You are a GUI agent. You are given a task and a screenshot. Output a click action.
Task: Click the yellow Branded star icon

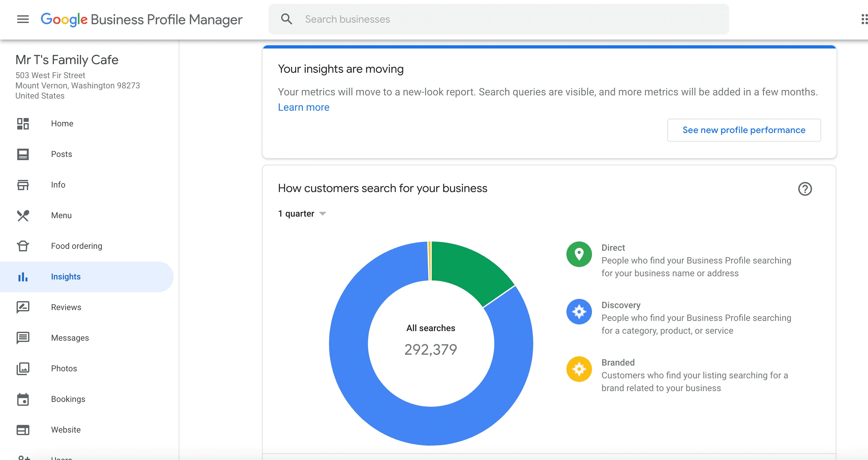(579, 369)
